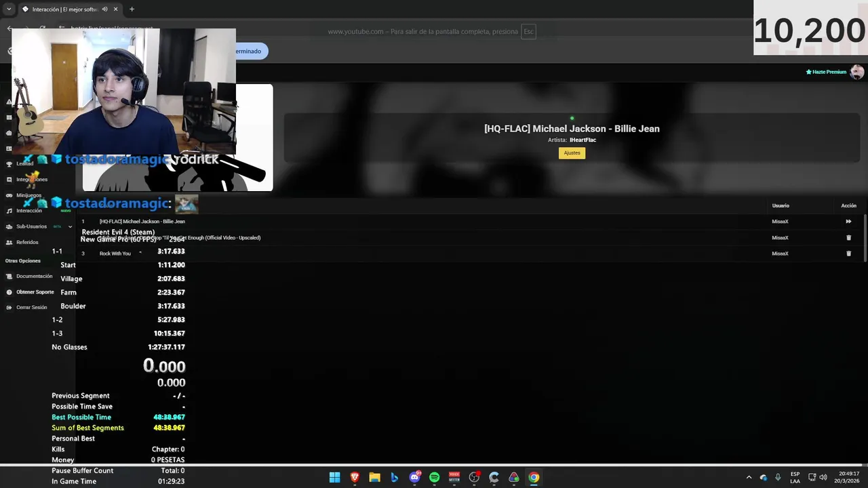Open the tab search dropdown arrow
The height and width of the screenshot is (488, 868).
click(9, 9)
